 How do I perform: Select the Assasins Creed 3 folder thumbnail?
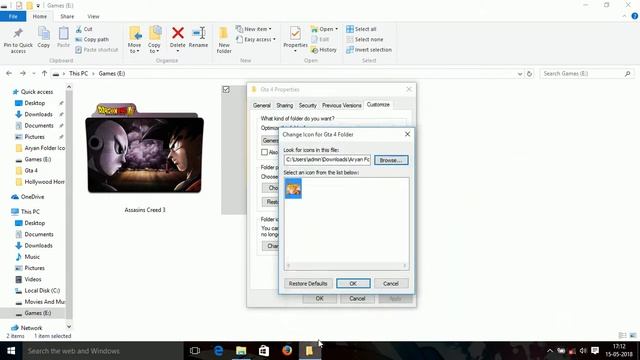[x=145, y=149]
